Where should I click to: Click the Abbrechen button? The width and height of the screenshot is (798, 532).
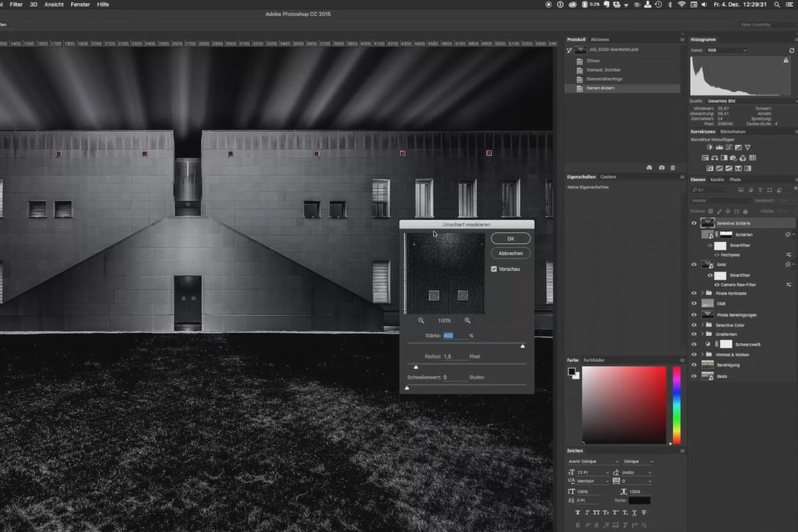(x=511, y=253)
